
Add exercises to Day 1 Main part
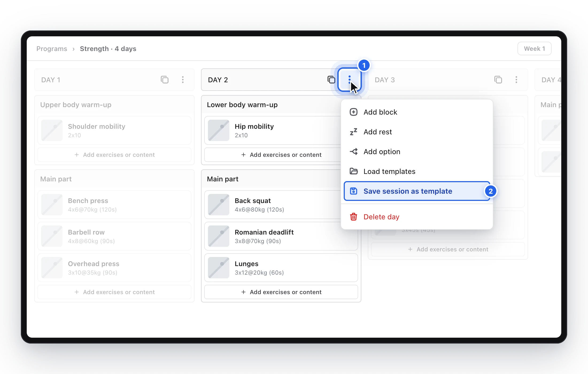(x=114, y=292)
